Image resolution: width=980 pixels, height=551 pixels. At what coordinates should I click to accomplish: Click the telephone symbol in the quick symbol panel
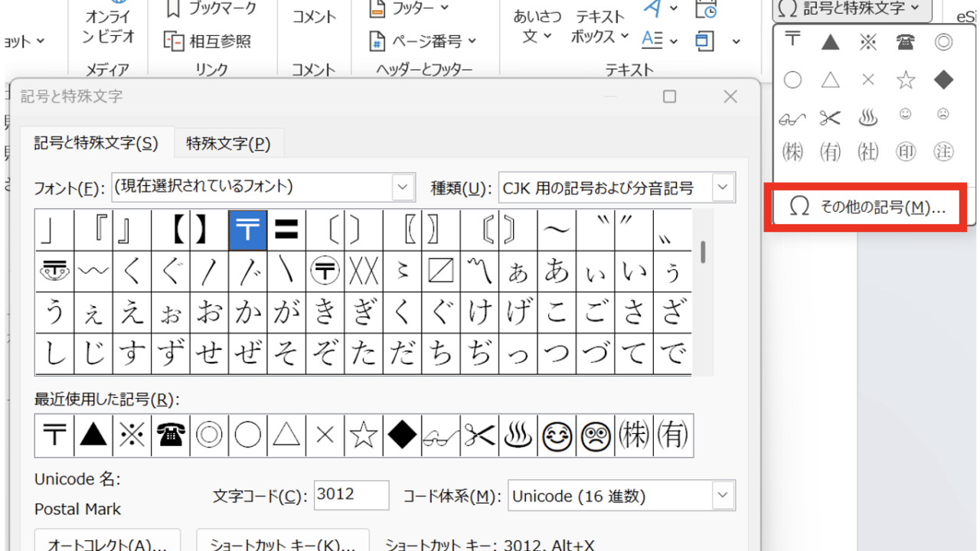(x=906, y=43)
